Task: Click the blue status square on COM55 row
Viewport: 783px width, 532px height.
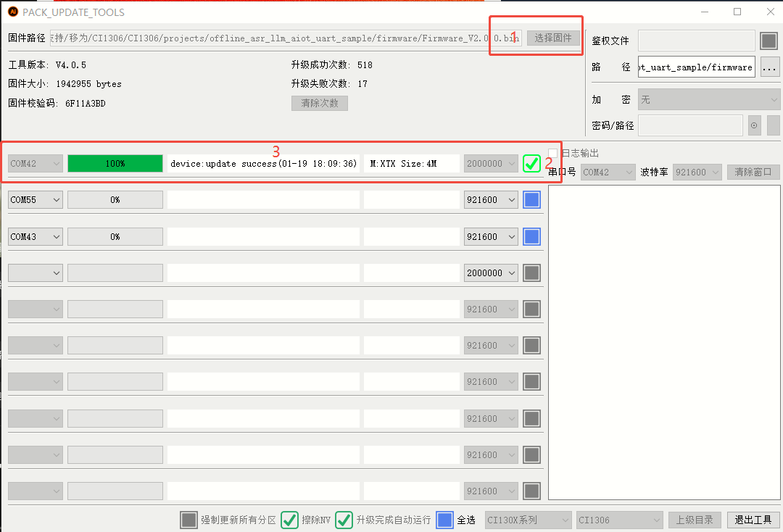Action: point(531,199)
